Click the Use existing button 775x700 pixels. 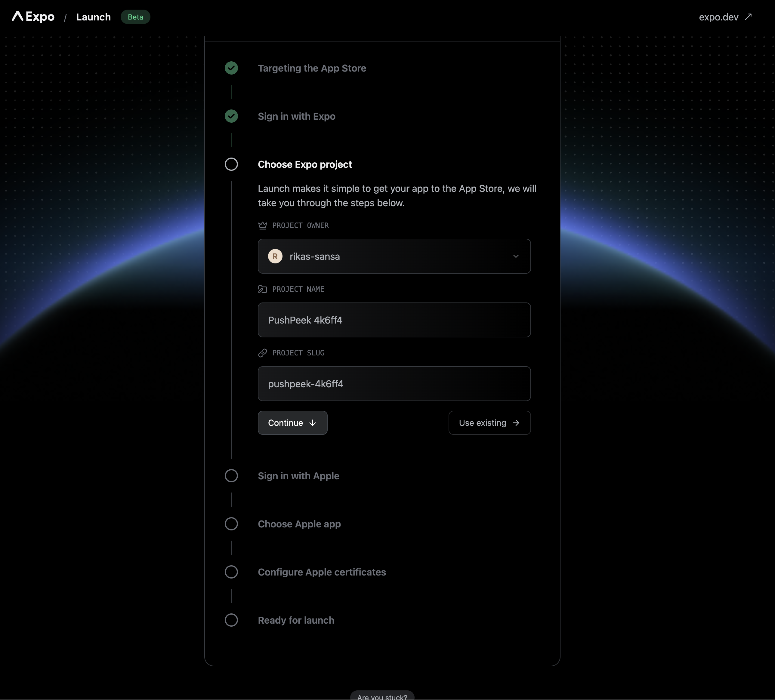tap(489, 423)
